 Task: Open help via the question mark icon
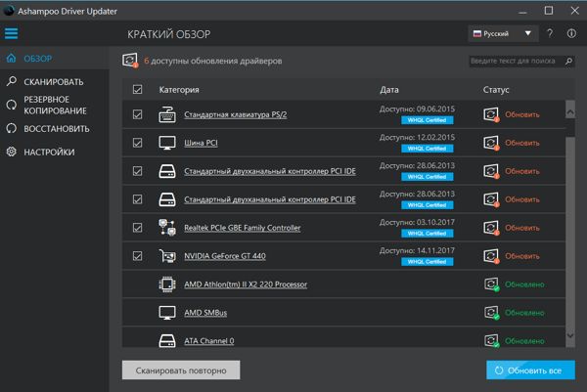[x=552, y=33]
